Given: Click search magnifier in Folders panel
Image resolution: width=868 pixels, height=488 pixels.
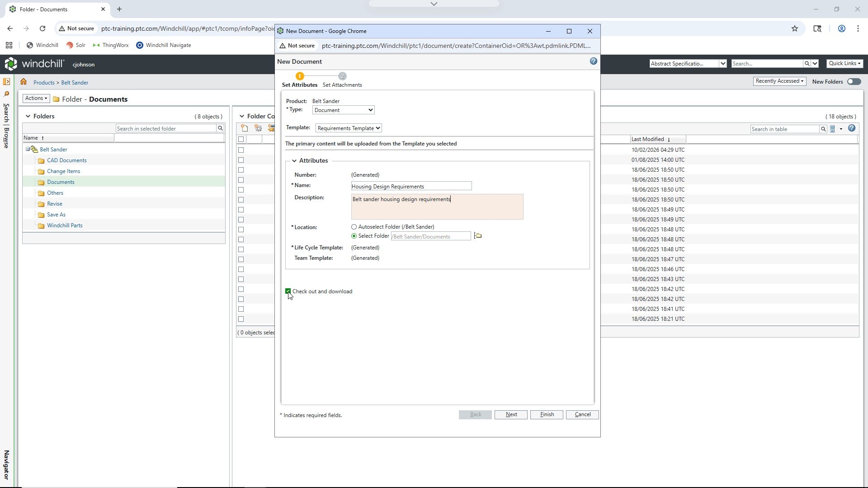Looking at the screenshot, I should coord(220,128).
